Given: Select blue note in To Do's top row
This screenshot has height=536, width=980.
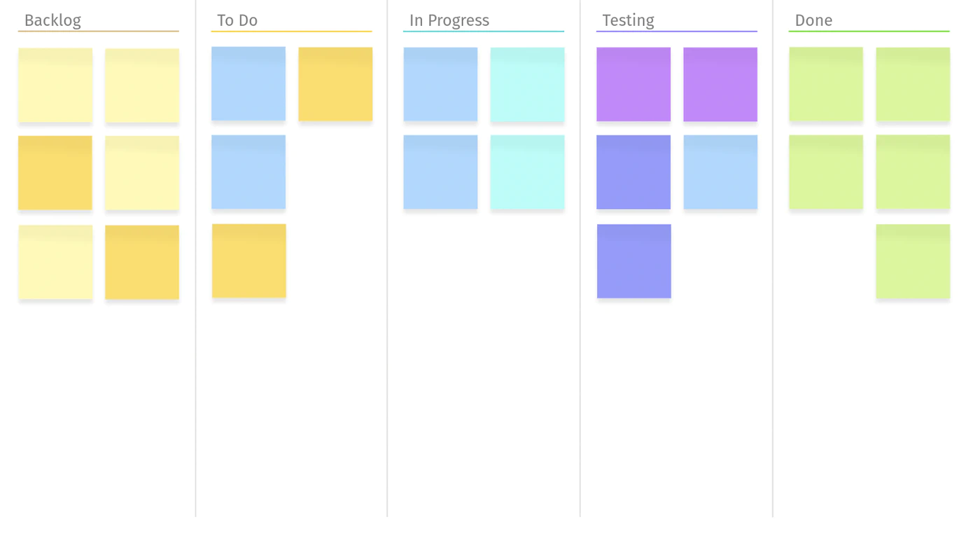Looking at the screenshot, I should coord(248,84).
